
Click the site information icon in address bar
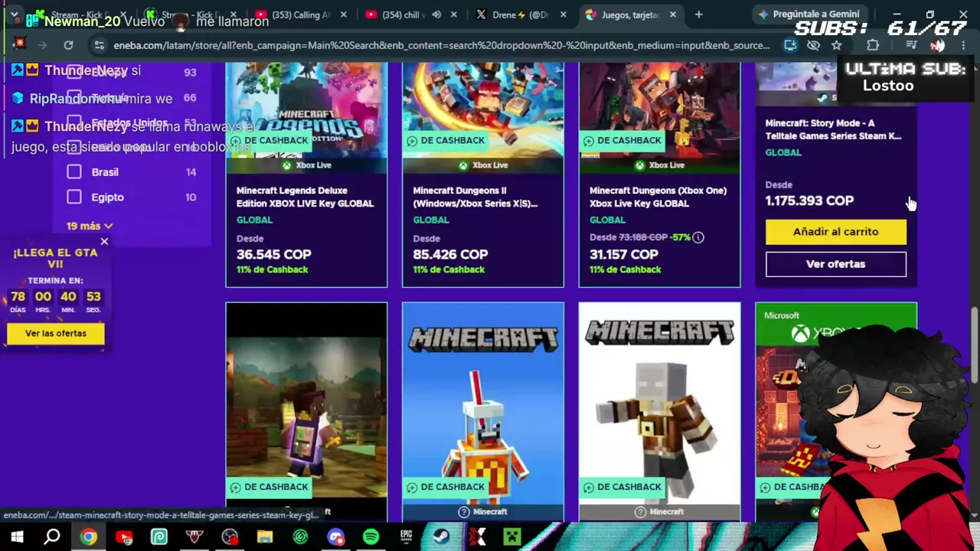98,45
